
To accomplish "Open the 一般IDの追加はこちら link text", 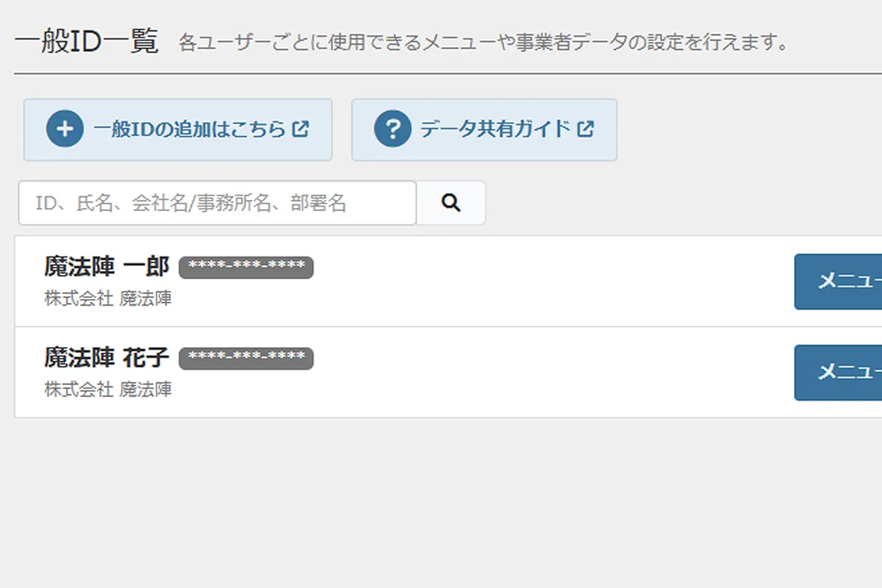I will tap(190, 129).
